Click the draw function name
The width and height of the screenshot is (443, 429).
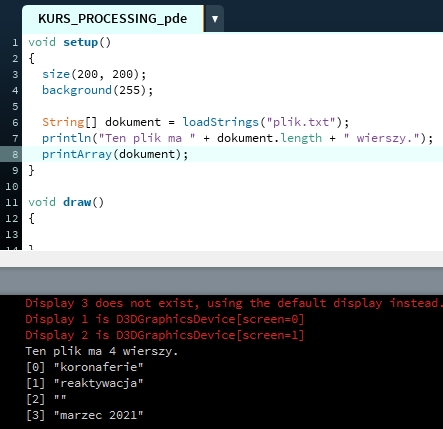pos(77,202)
